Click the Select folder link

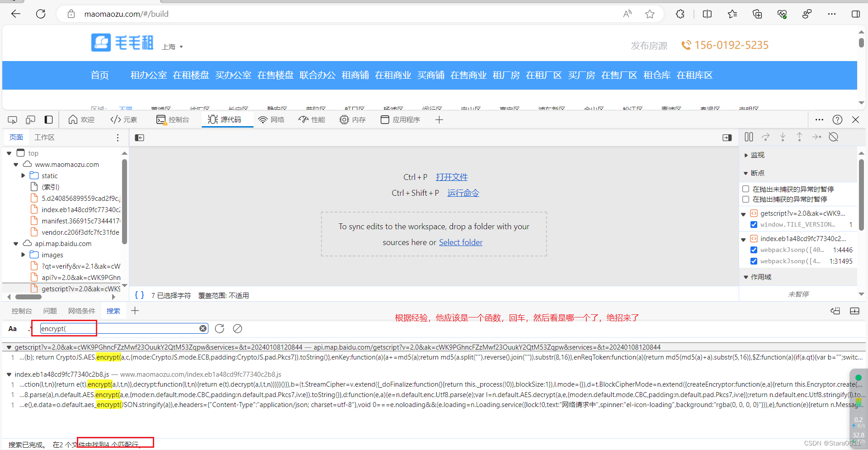coord(461,242)
